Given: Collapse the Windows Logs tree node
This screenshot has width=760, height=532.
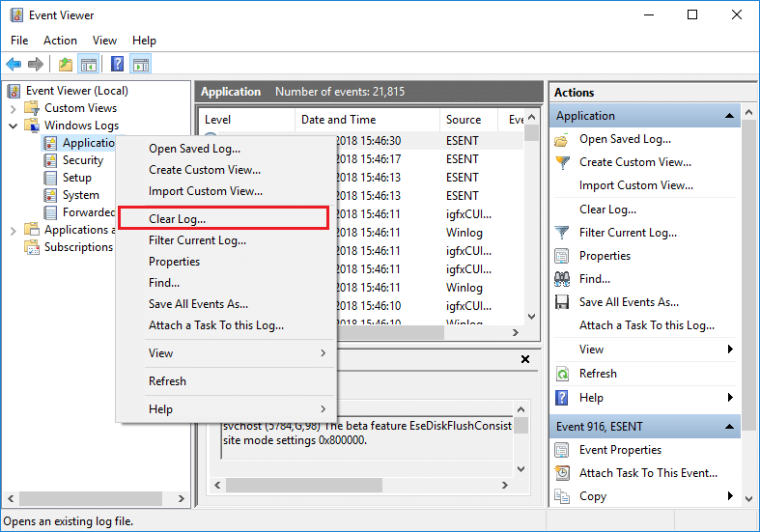Looking at the screenshot, I should pyautogui.click(x=14, y=126).
